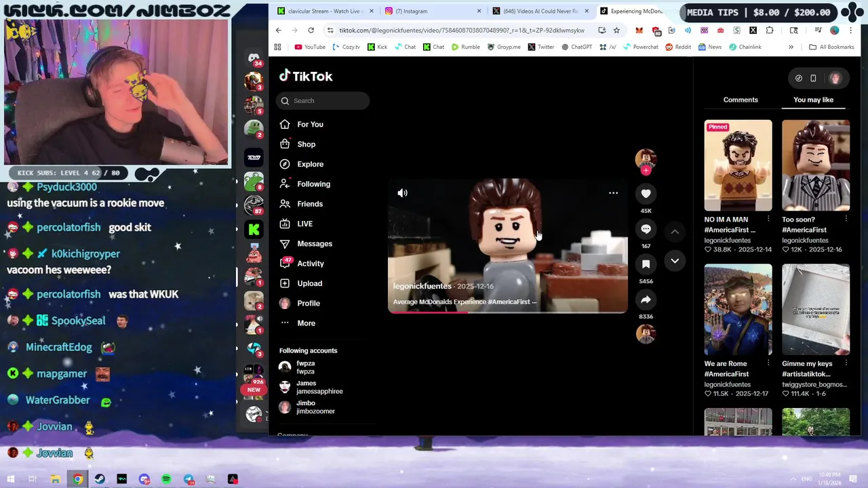Open the sound effect creator's avatar on the video
The width and height of the screenshot is (868, 488).
coord(646,334)
